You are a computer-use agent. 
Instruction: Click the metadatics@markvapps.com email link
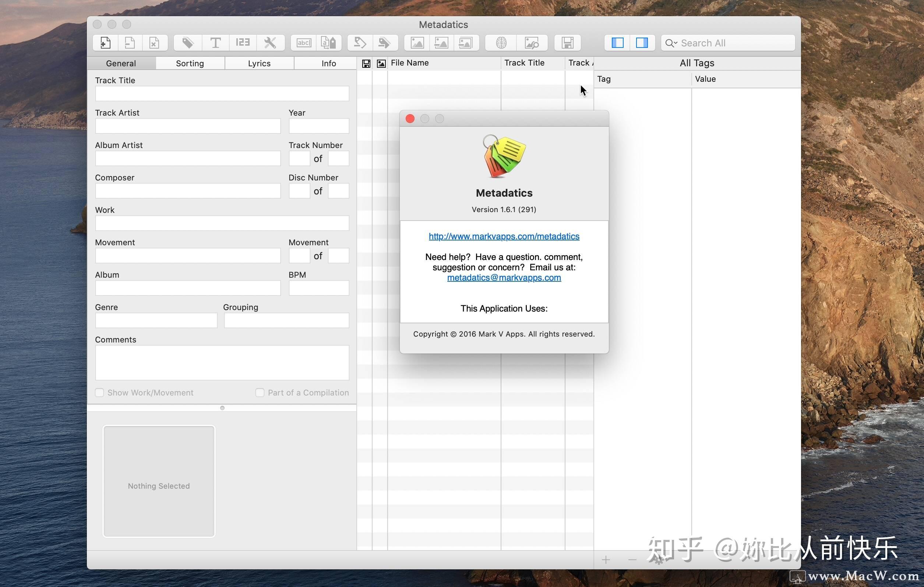point(504,278)
